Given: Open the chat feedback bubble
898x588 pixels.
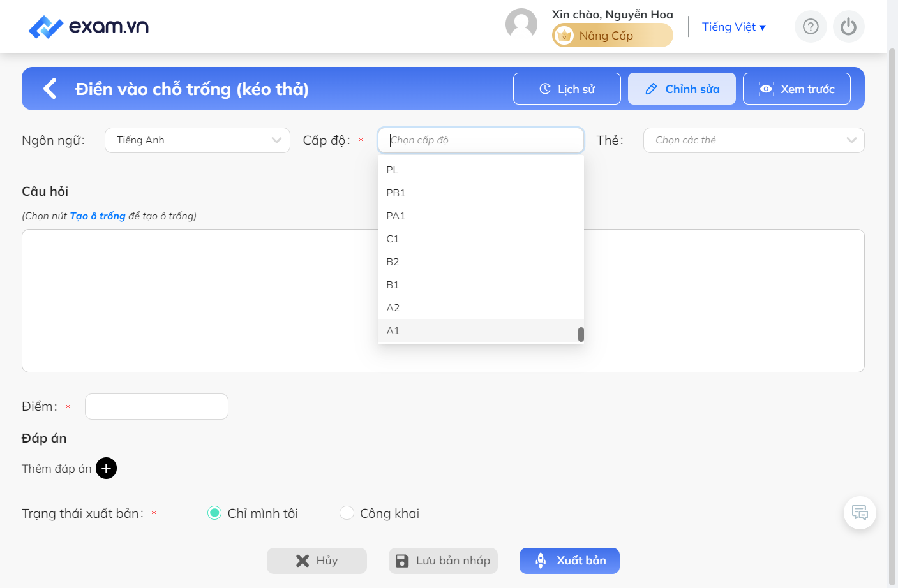Looking at the screenshot, I should [x=860, y=513].
